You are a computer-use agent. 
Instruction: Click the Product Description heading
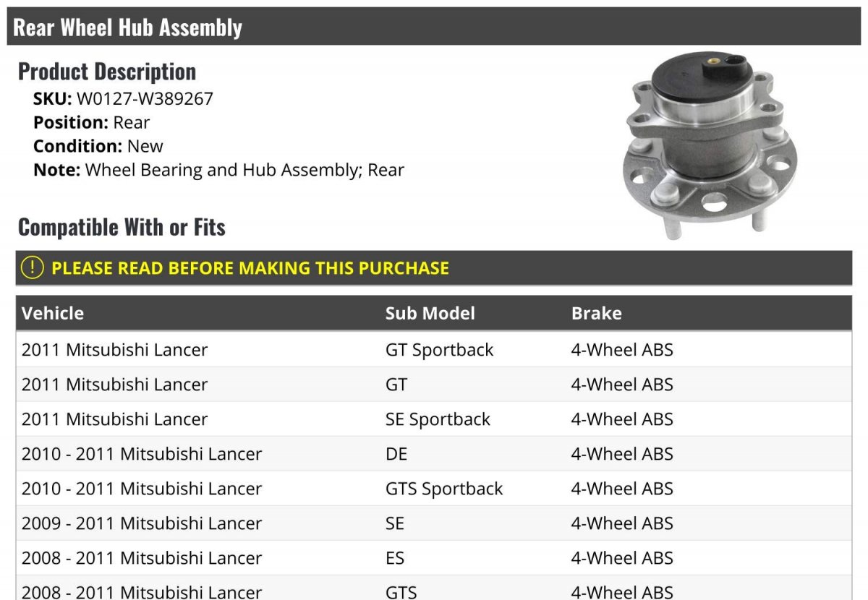pos(107,72)
